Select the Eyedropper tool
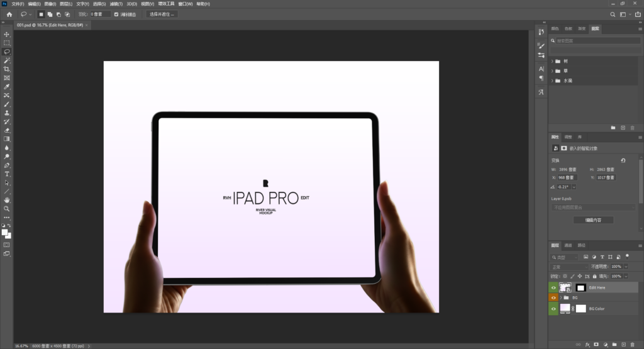 pos(6,87)
